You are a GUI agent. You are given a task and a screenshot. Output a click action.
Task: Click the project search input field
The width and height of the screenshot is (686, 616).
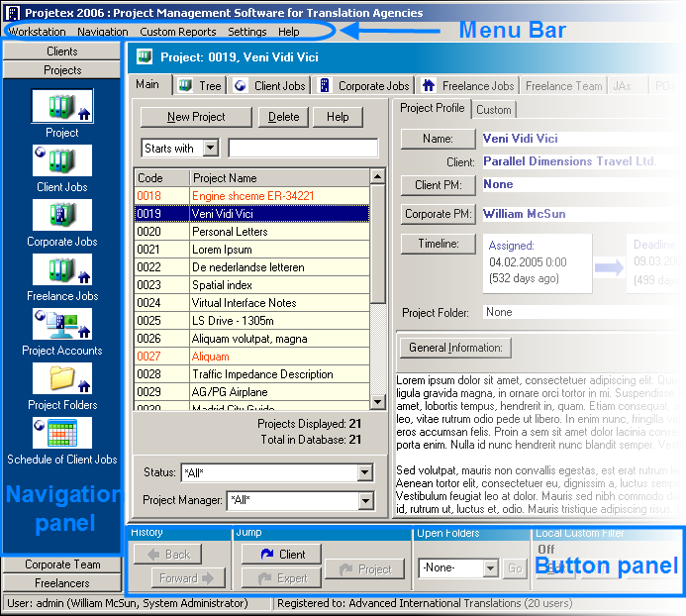click(303, 148)
